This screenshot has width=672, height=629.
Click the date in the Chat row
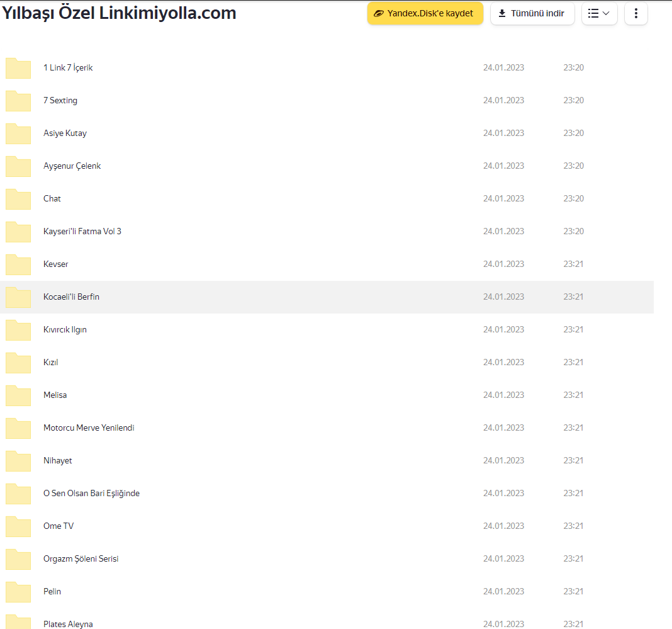point(503,199)
